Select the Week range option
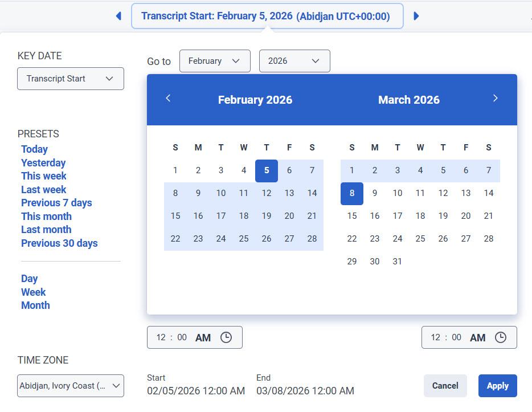This screenshot has width=532, height=412. click(x=34, y=292)
